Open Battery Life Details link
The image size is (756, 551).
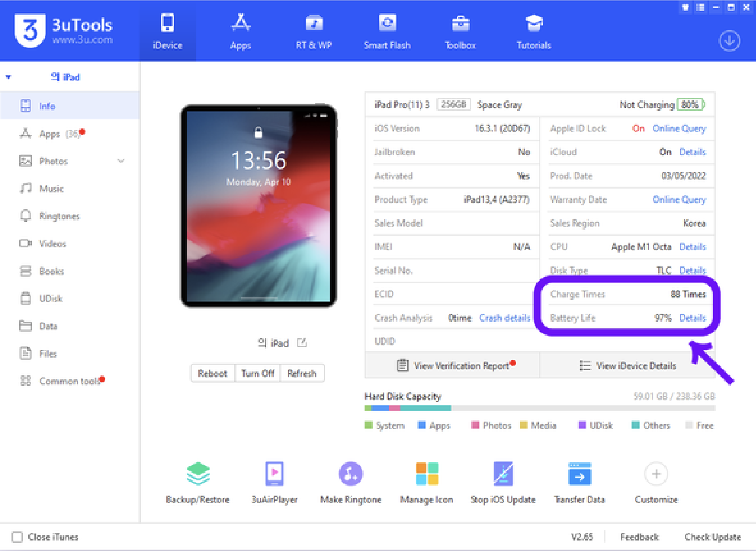[x=692, y=318]
